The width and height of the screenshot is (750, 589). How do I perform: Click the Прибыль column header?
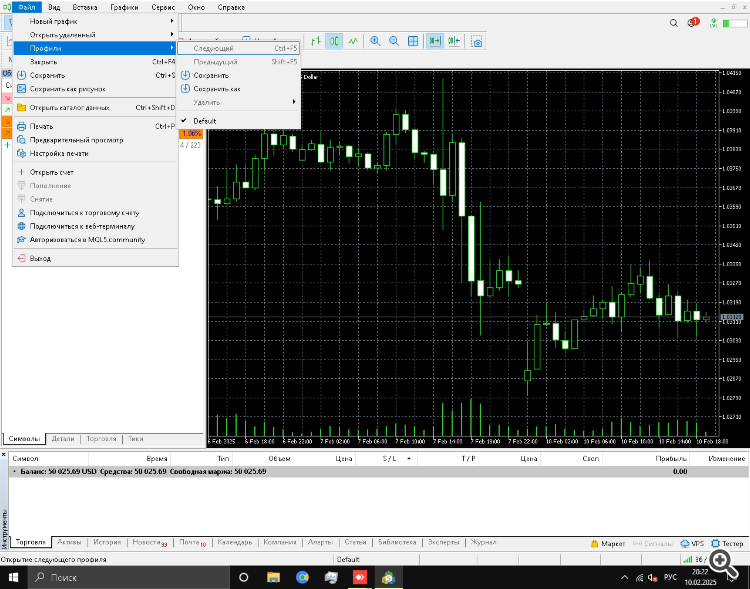coord(671,458)
